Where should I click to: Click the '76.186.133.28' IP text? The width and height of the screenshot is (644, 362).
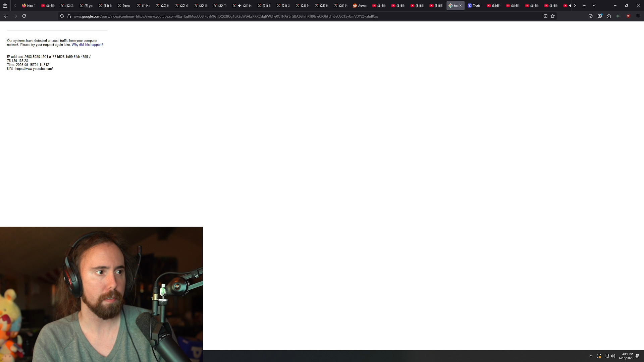(17, 61)
